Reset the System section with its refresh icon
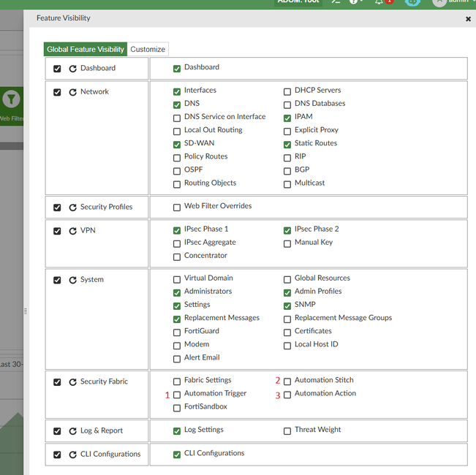 pyautogui.click(x=72, y=280)
